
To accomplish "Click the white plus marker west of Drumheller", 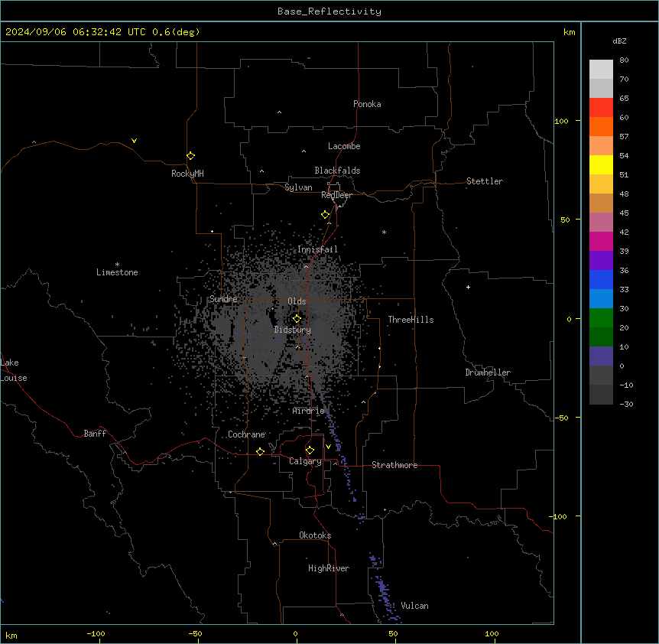I will click(x=468, y=287).
